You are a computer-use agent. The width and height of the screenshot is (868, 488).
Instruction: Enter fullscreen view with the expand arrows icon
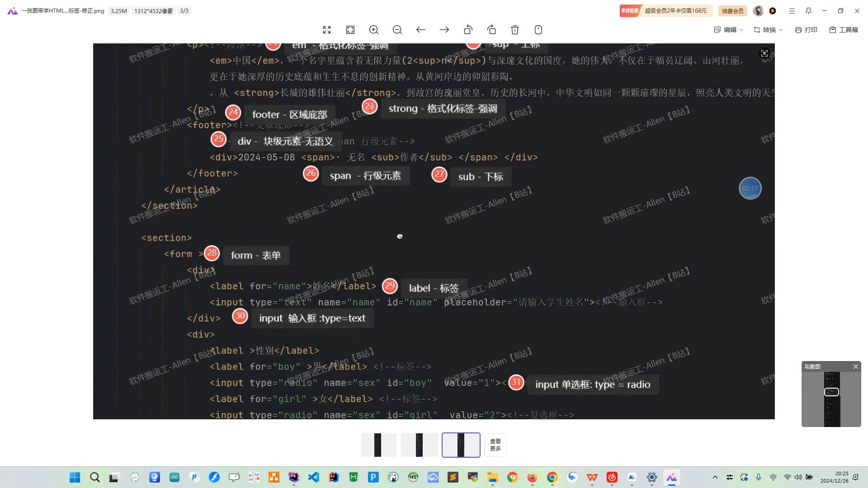[327, 30]
